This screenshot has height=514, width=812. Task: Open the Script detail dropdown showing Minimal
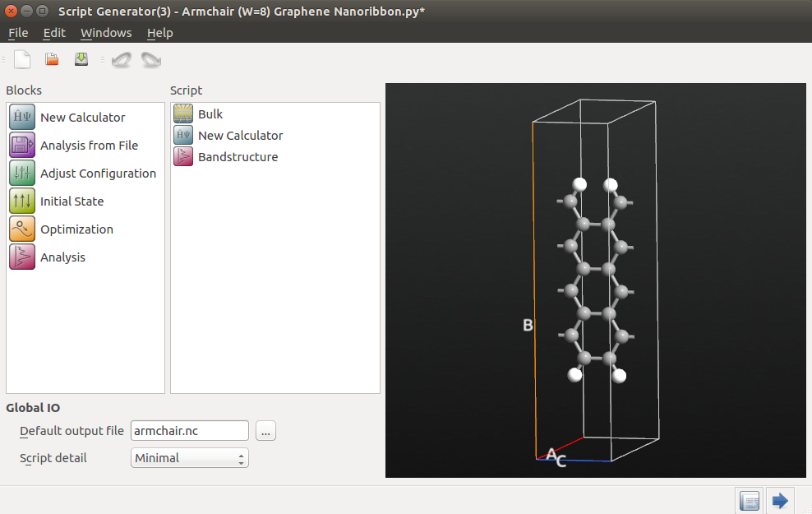click(x=190, y=458)
